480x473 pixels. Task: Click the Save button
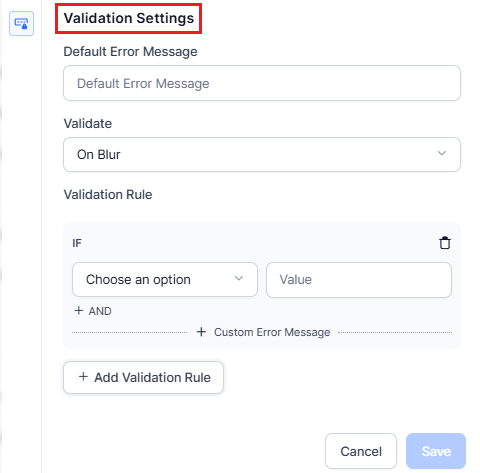coord(436,451)
